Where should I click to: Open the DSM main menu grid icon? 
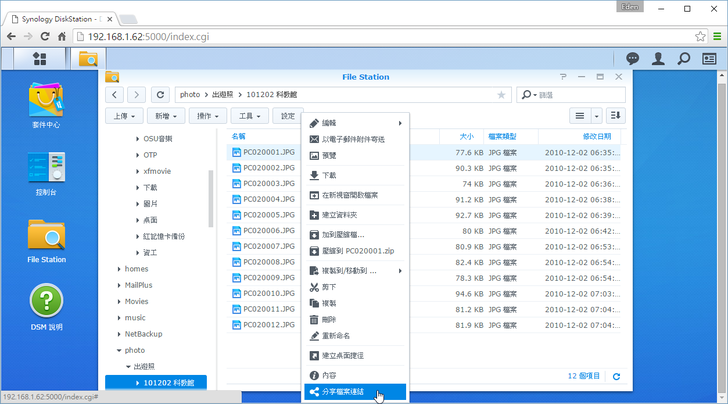41,59
